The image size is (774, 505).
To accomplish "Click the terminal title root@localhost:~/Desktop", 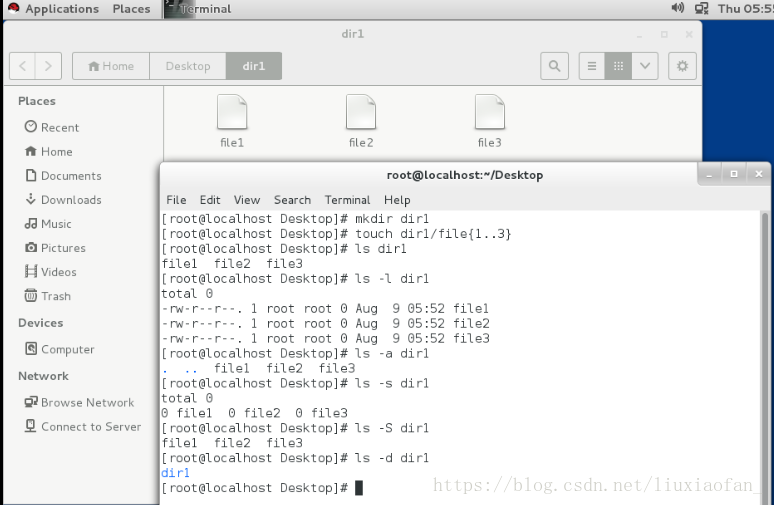I will click(x=464, y=175).
